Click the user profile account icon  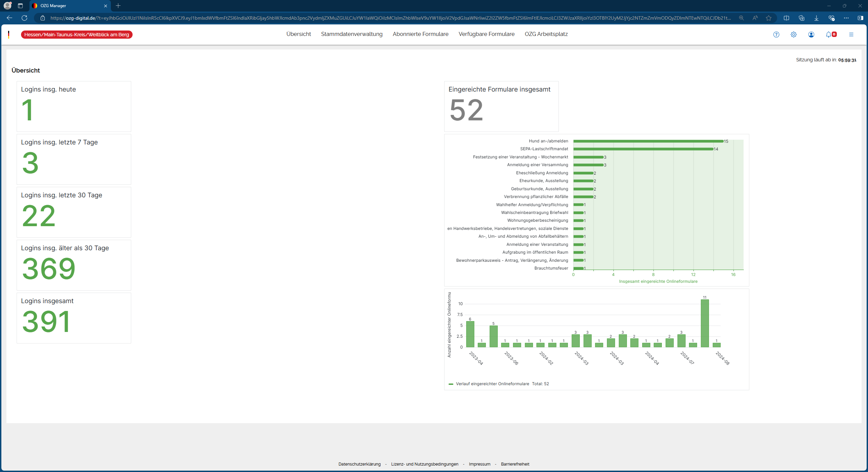point(811,34)
